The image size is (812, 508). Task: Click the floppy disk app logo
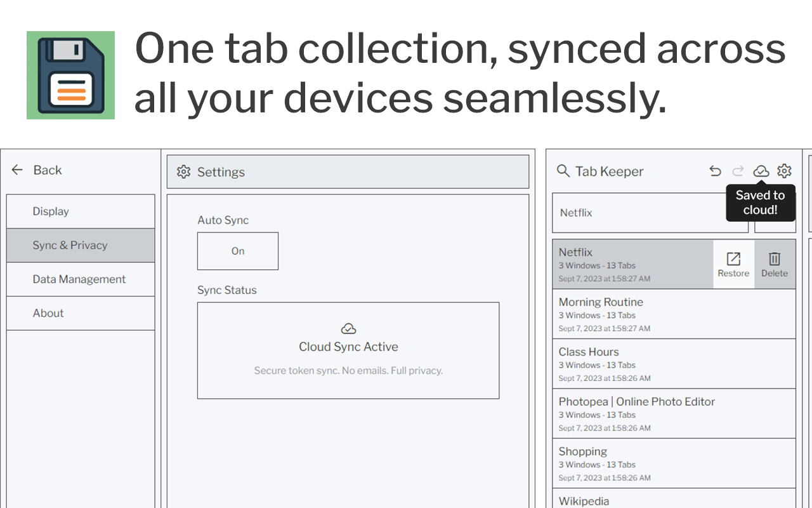(x=70, y=75)
